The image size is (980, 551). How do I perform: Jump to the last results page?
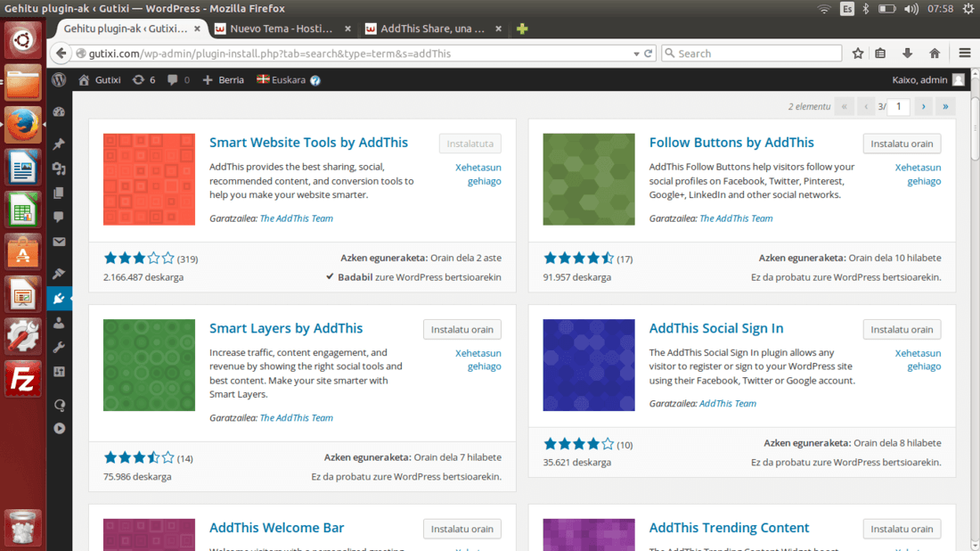pyautogui.click(x=945, y=106)
